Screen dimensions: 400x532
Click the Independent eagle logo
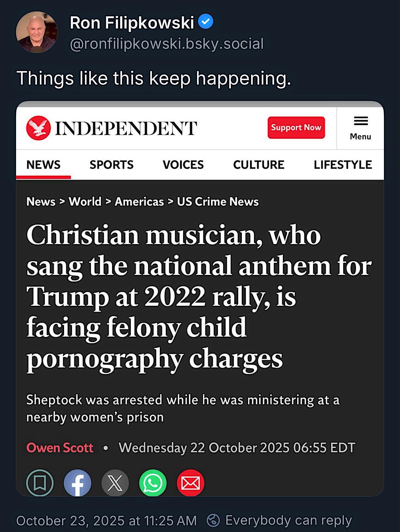pyautogui.click(x=38, y=128)
